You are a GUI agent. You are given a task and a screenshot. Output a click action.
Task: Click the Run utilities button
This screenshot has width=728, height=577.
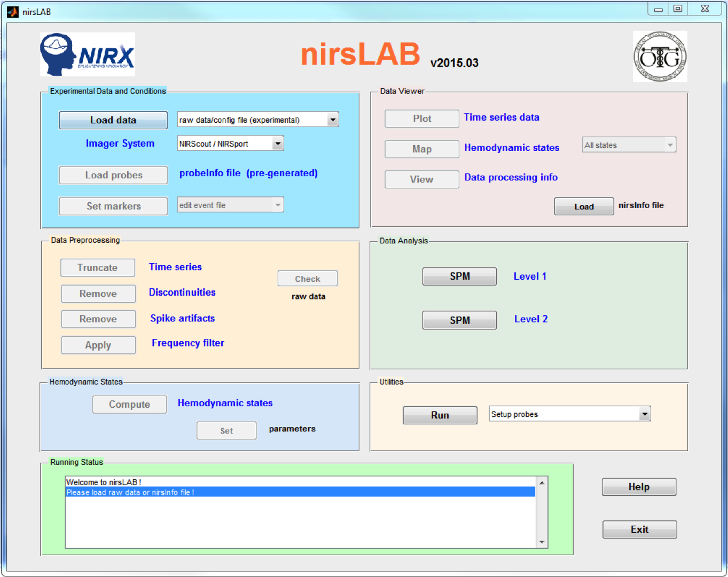(x=440, y=415)
